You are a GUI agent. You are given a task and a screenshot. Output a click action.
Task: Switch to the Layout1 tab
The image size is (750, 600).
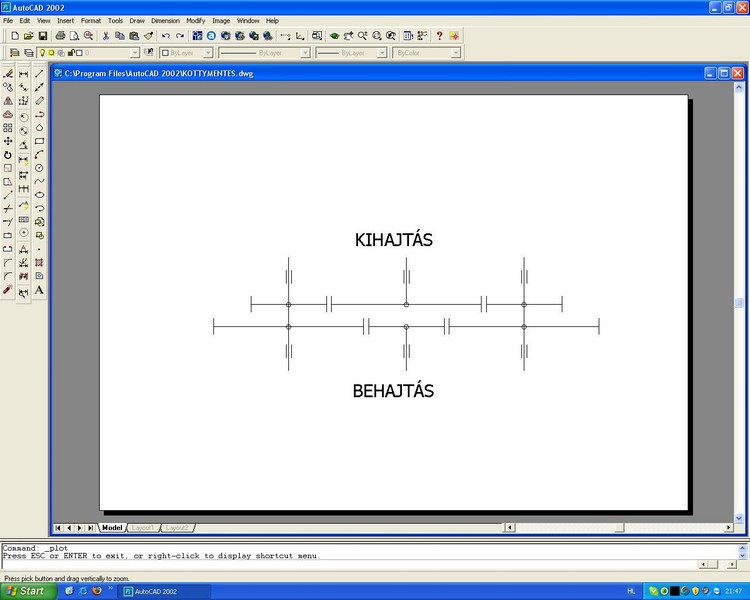(143, 528)
